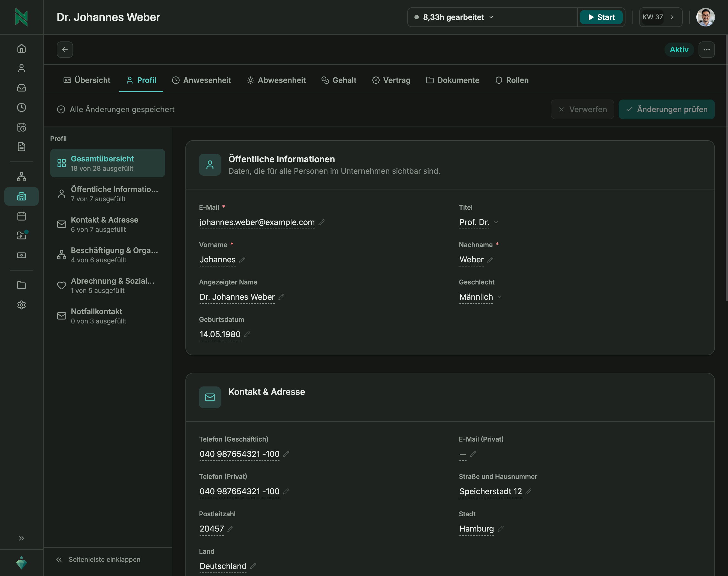Edit Land Deutschland pencil icon
Screen dimensions: 728x576
tap(253, 566)
